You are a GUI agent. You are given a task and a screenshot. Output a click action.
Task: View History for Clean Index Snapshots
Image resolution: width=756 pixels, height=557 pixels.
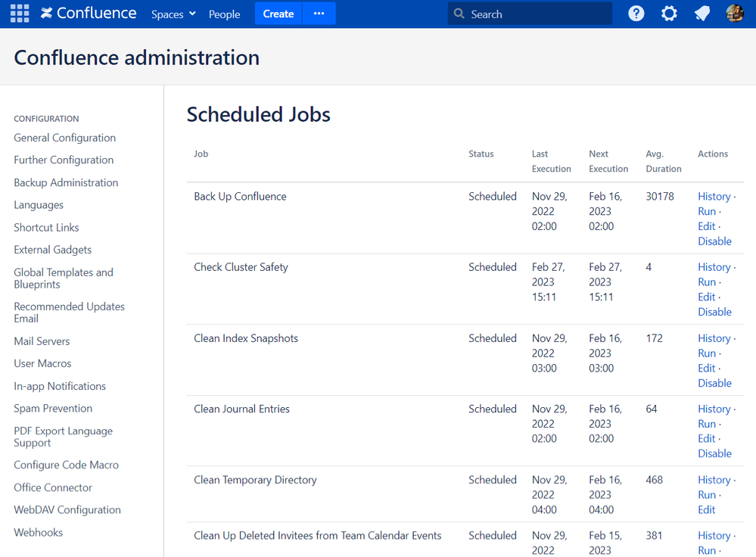click(x=714, y=338)
